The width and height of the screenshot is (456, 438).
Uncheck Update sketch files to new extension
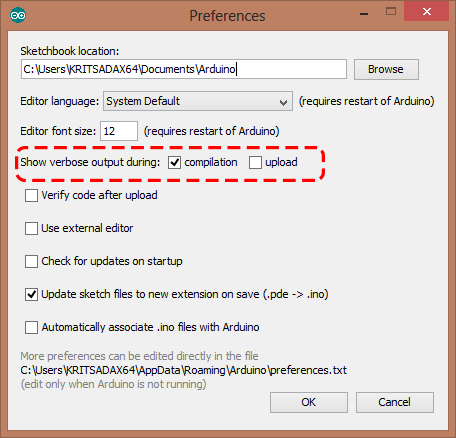pos(31,294)
